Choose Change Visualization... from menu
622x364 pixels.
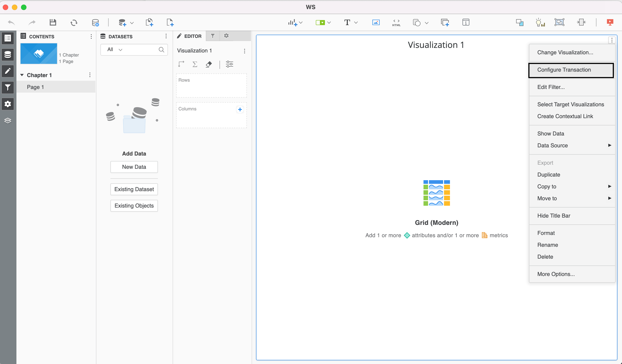572,52
